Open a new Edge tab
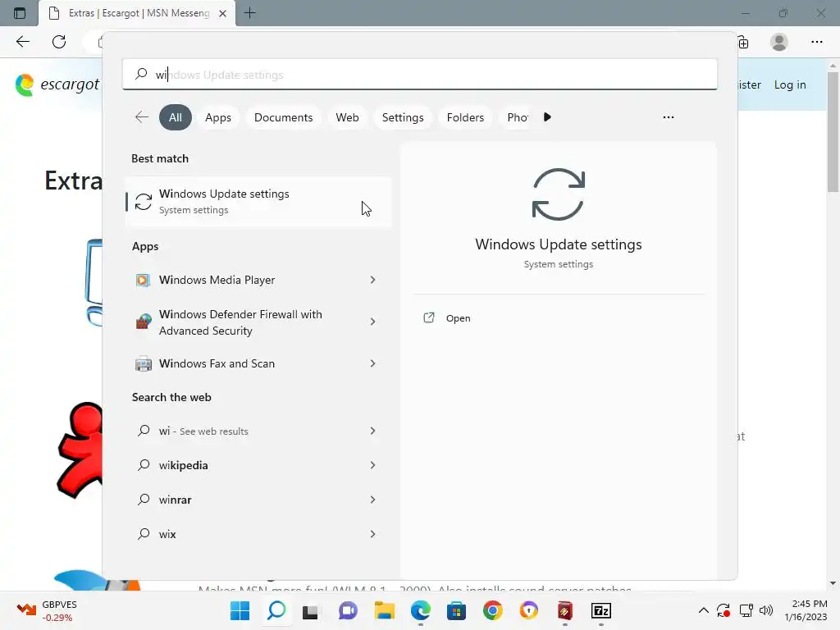Image resolution: width=840 pixels, height=630 pixels. pos(249,13)
